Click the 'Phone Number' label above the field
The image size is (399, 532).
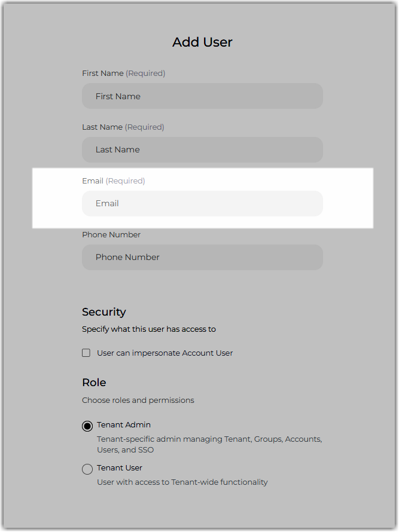[x=111, y=234]
